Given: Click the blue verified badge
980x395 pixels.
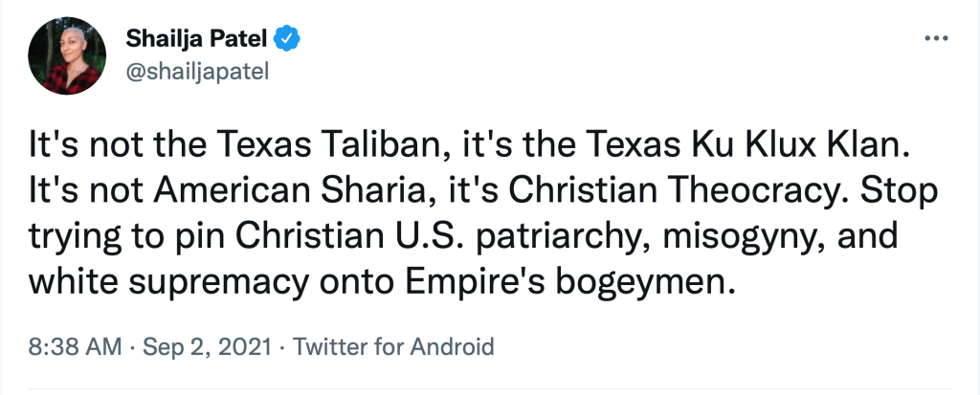Looking at the screenshot, I should 288,38.
